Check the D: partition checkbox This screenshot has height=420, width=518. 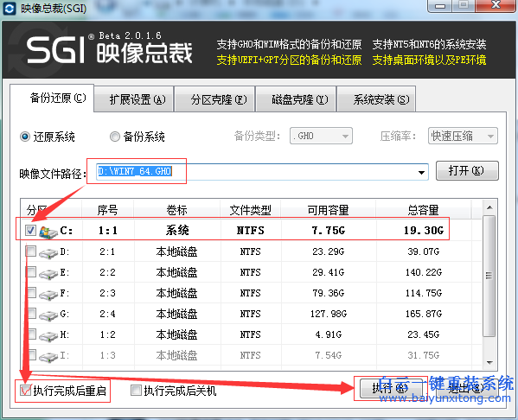[x=31, y=251]
